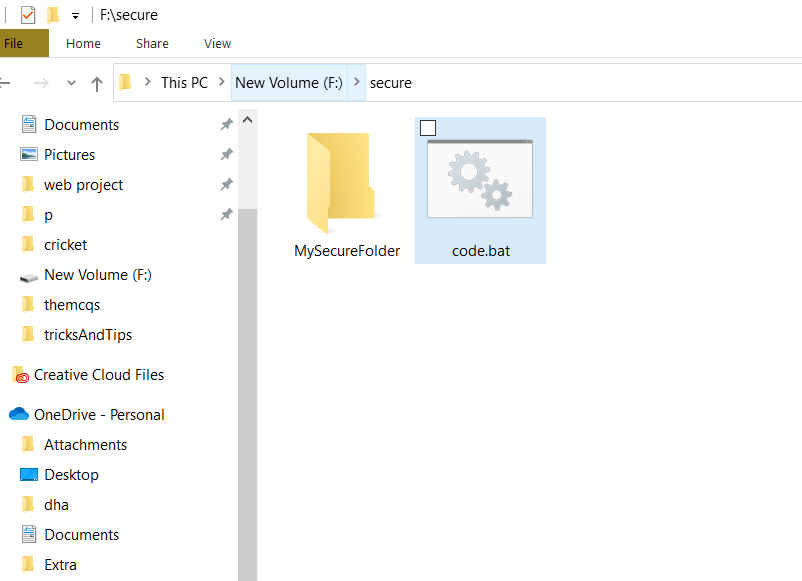Open the p folder in sidebar
Viewport: 802px width, 581px height.
click(48, 215)
